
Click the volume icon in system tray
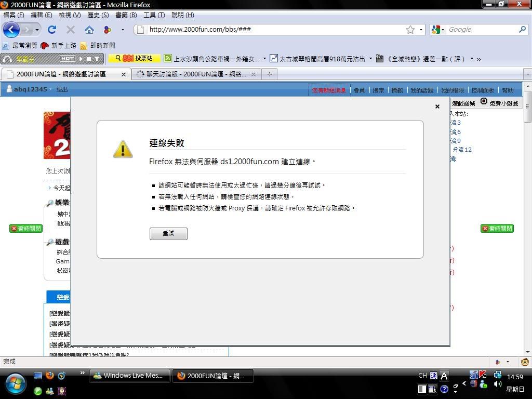click(x=497, y=384)
